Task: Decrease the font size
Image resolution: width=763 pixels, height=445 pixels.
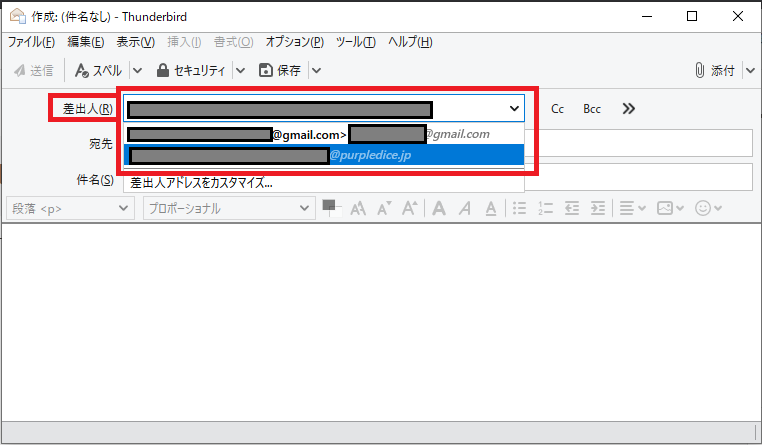Action: click(384, 208)
